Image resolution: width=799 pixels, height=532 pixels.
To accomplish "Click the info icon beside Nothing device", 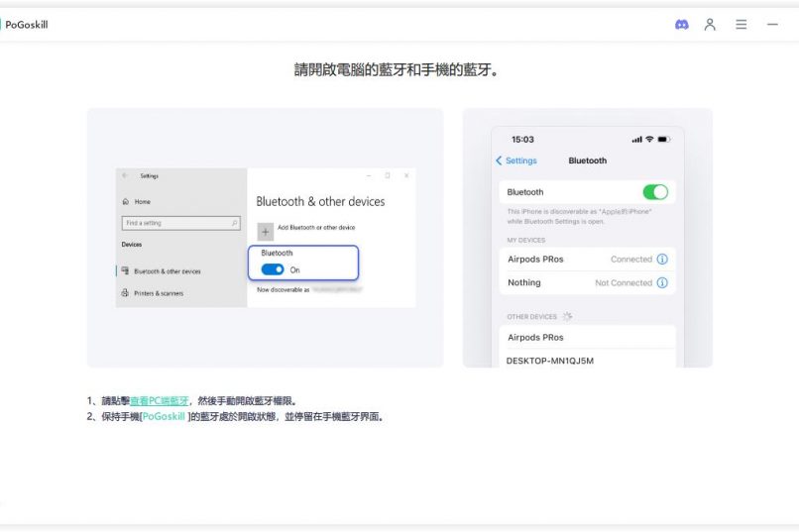I will point(662,283).
